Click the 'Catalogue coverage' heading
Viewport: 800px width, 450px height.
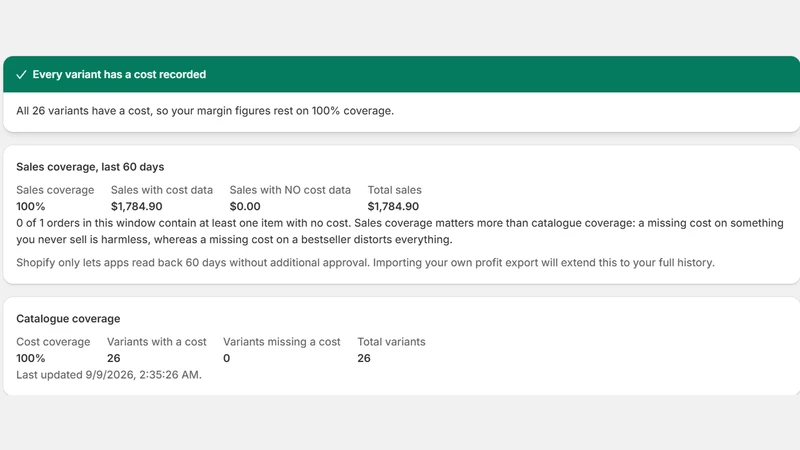pyautogui.click(x=68, y=318)
